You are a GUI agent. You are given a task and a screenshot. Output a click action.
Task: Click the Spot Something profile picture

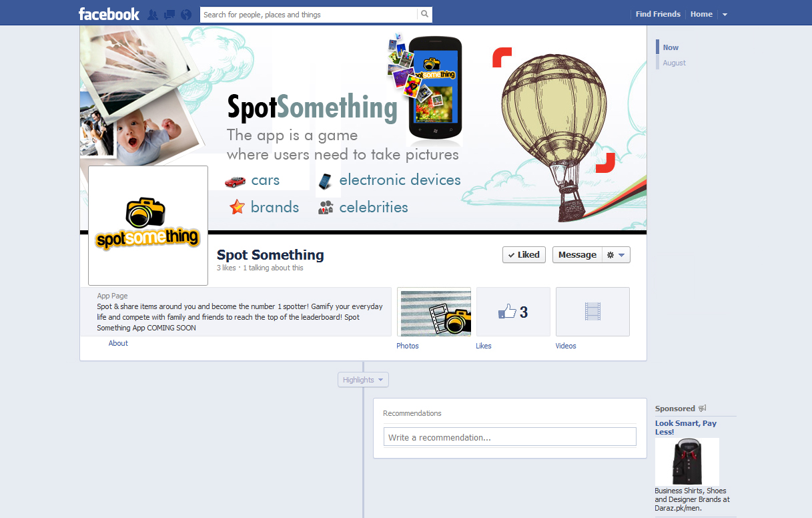click(x=148, y=226)
